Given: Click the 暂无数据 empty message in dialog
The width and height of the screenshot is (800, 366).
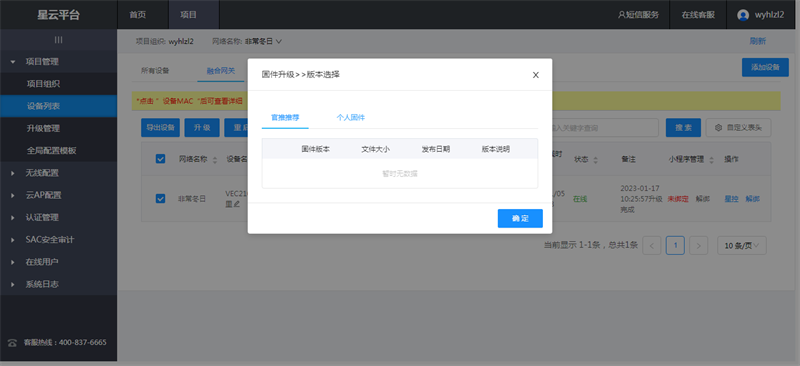Looking at the screenshot, I should pyautogui.click(x=400, y=174).
